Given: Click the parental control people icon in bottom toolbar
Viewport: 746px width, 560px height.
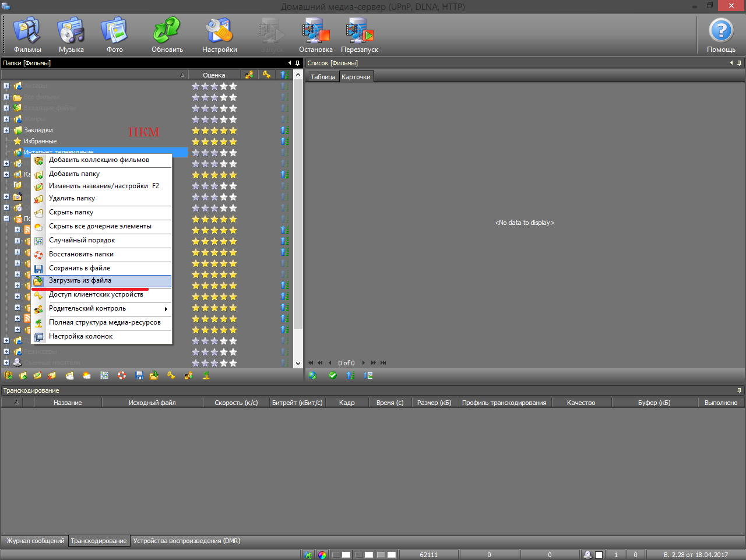Looking at the screenshot, I should tap(189, 376).
